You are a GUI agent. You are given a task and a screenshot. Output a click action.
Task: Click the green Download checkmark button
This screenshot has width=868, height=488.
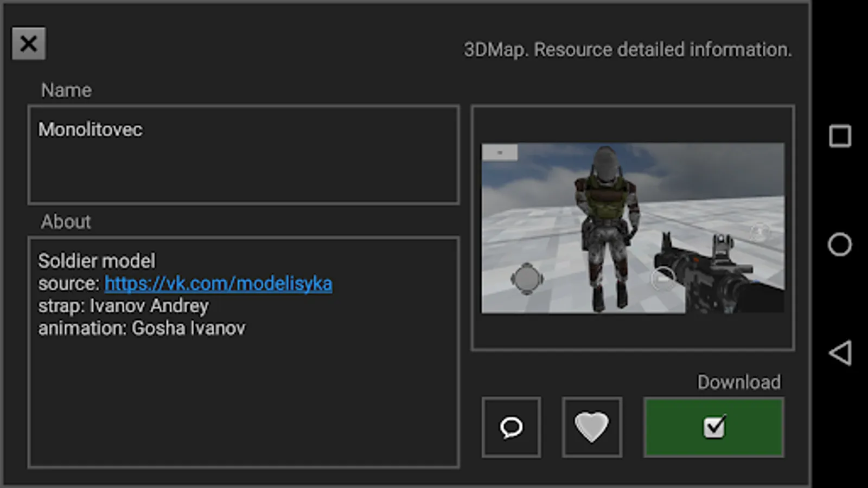(x=714, y=427)
